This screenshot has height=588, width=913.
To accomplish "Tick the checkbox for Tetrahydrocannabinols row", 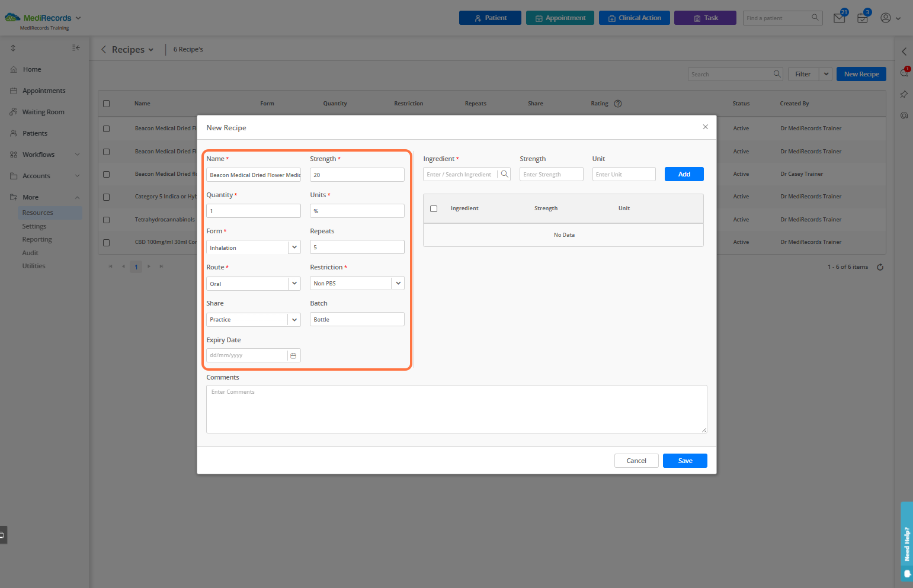I will coord(107,220).
